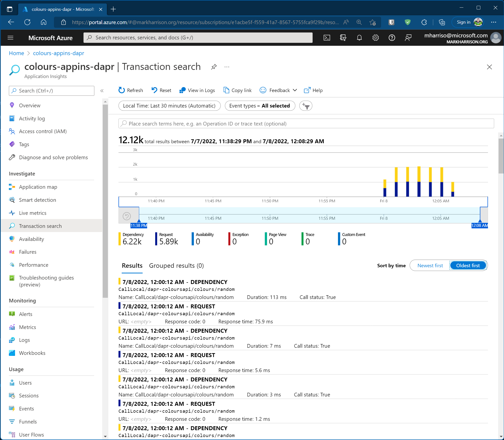Open the Local Time range filter
Screen dimensions: 504x440
(x=169, y=106)
